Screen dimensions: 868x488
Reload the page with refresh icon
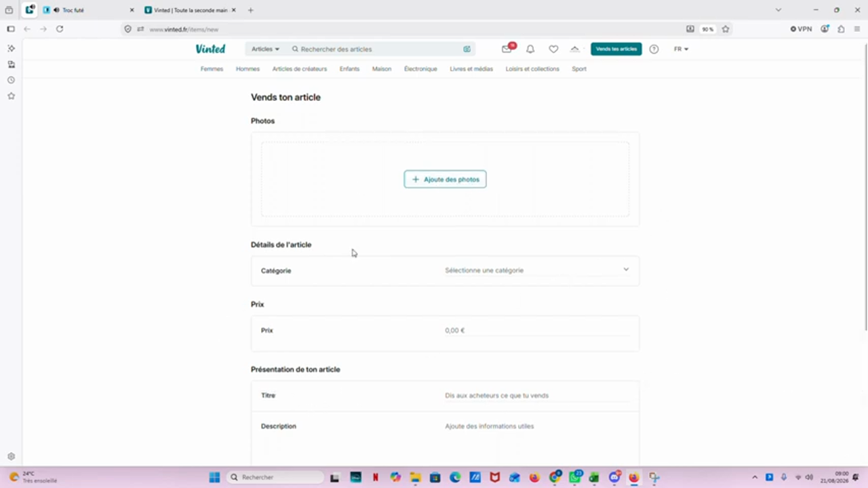click(x=60, y=29)
